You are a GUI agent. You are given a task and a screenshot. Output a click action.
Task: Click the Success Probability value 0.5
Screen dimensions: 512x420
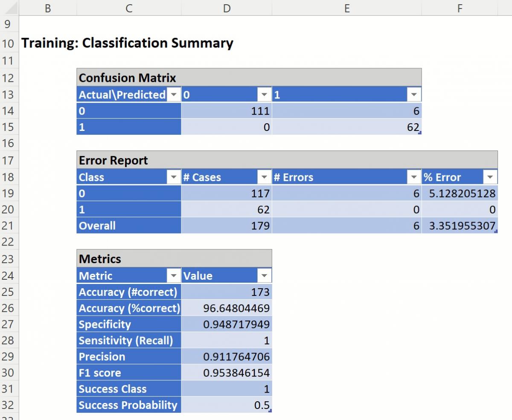click(x=227, y=405)
